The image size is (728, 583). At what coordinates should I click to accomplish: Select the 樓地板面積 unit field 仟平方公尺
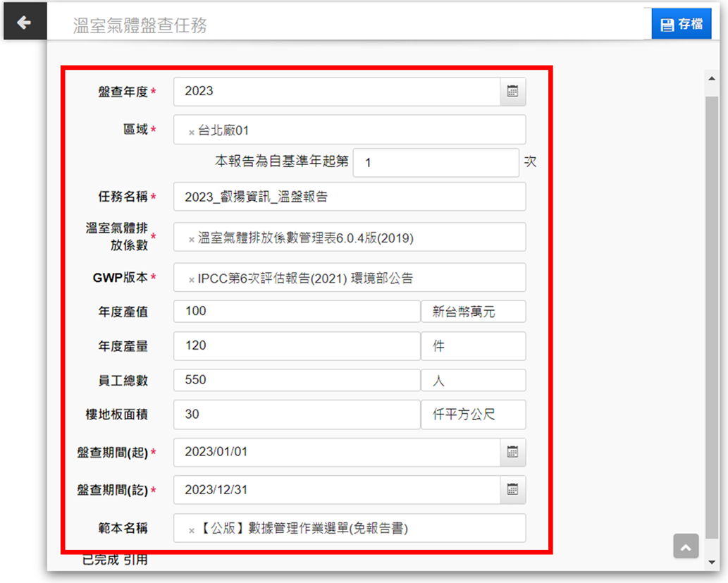(x=473, y=415)
